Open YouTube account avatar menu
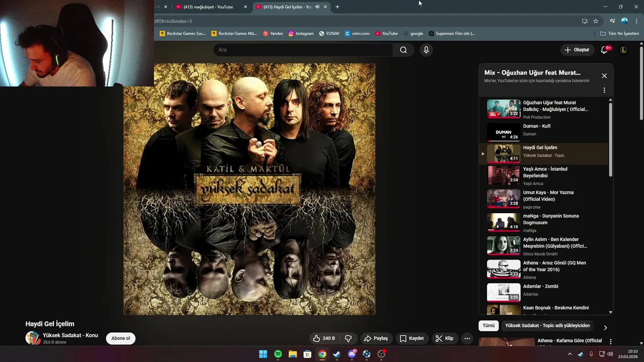Viewport: 644px width, 362px height. 623,50
